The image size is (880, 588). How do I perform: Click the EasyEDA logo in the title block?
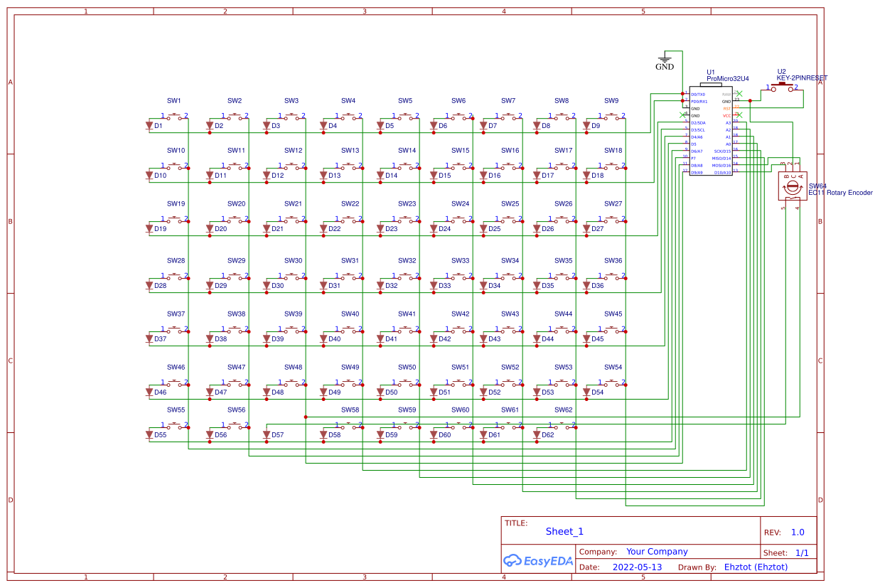[538, 561]
